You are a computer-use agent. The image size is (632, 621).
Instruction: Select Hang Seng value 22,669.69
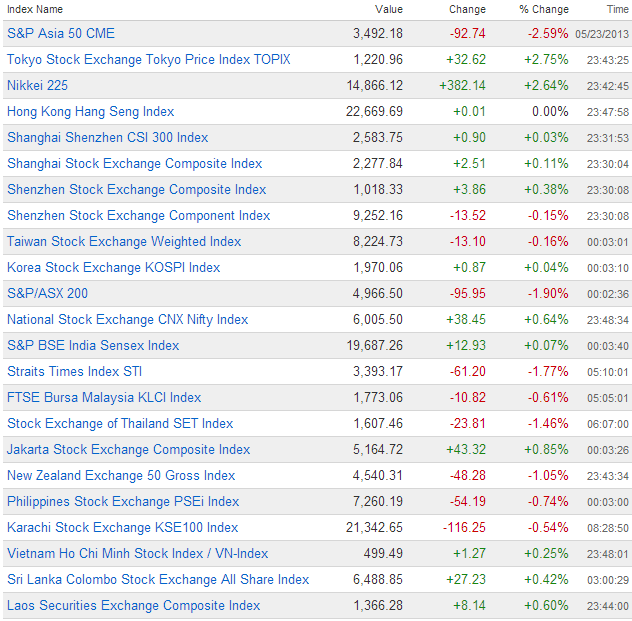374,112
